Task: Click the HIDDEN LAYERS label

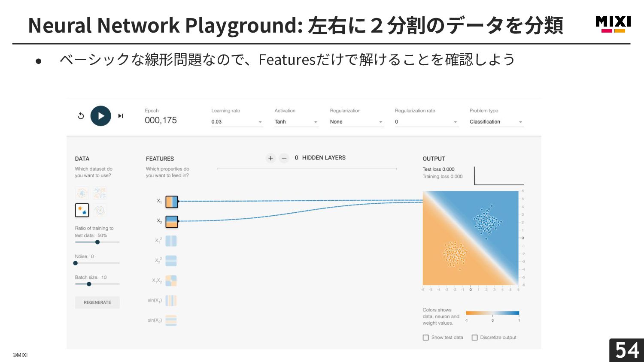Action: (324, 158)
